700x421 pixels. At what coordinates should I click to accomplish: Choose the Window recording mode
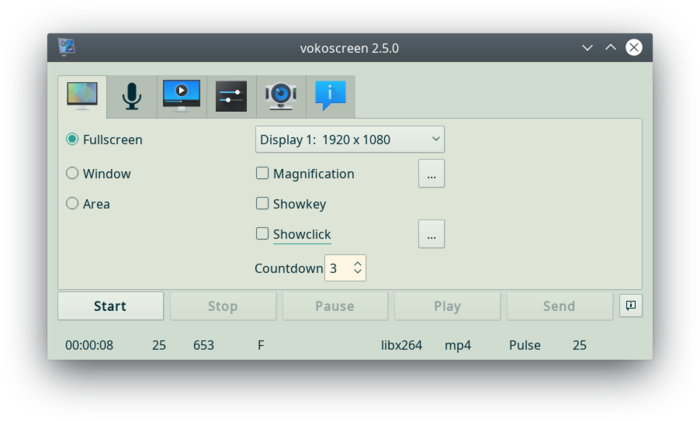(72, 173)
